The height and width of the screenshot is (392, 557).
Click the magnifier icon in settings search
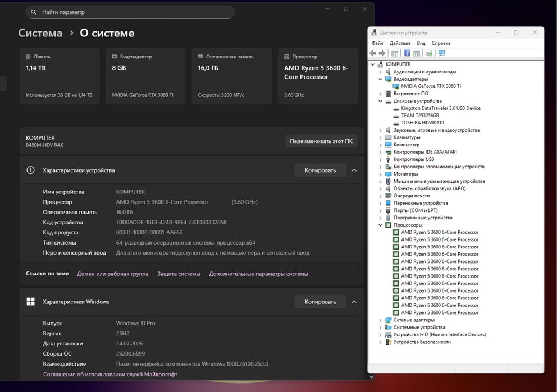click(x=34, y=12)
